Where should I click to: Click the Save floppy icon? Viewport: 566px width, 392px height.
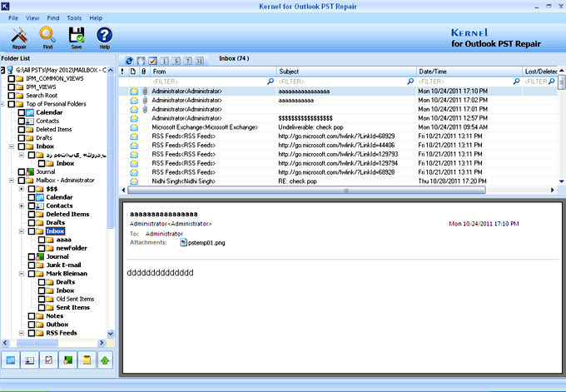[x=77, y=37]
